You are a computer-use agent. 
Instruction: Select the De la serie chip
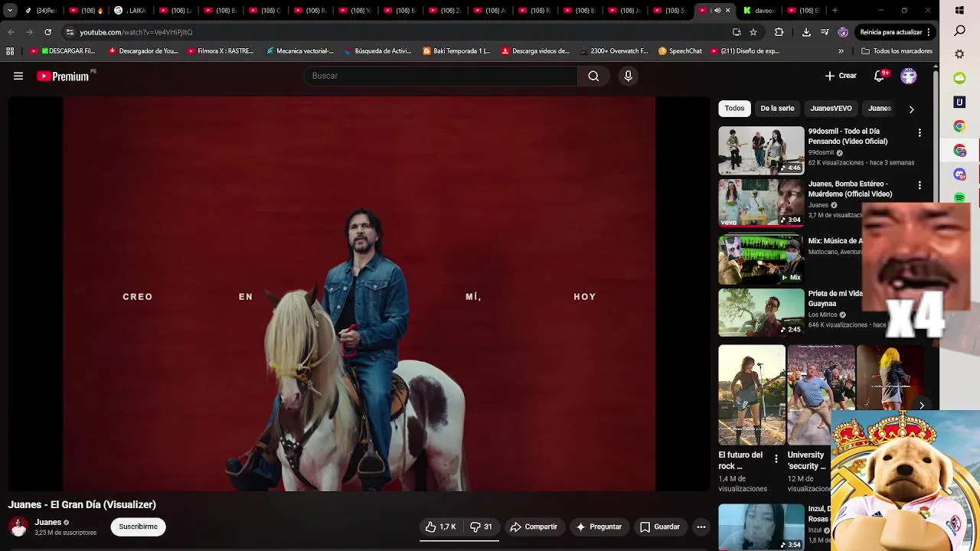point(777,109)
